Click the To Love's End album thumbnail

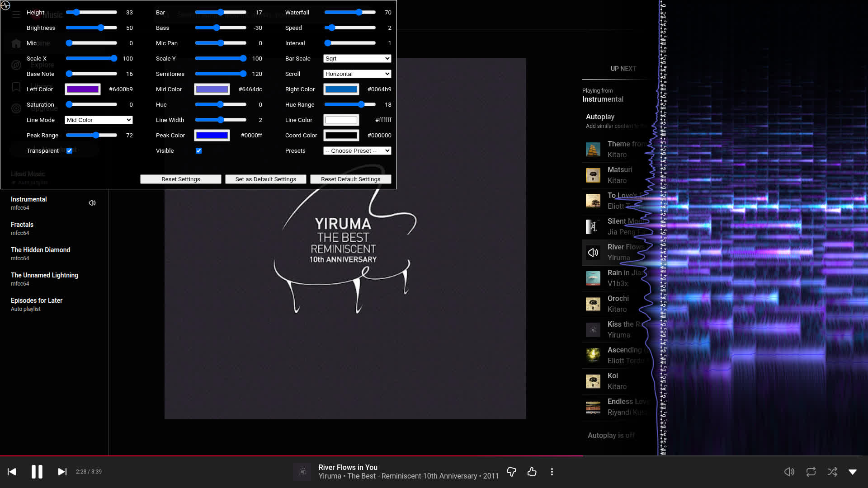coord(593,201)
